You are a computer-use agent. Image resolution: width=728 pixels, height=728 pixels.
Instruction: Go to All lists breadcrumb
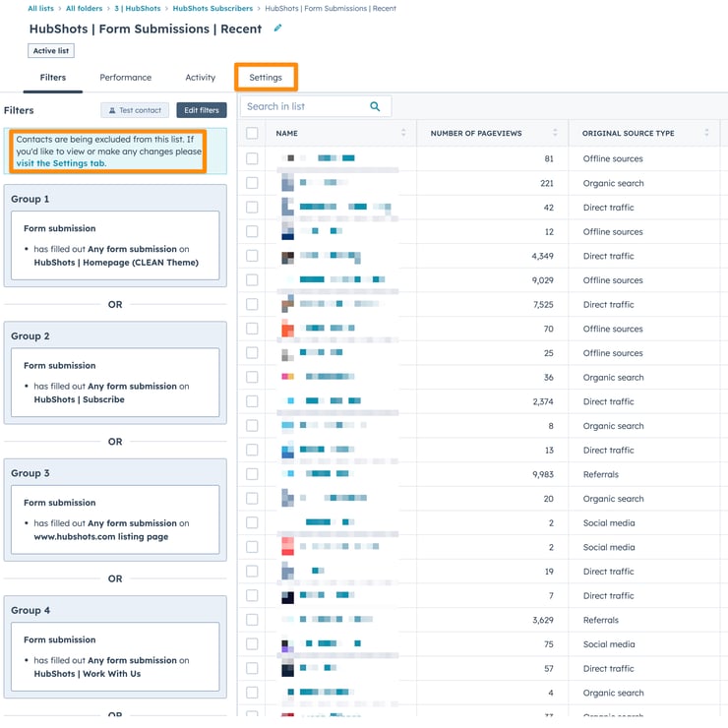(41, 8)
